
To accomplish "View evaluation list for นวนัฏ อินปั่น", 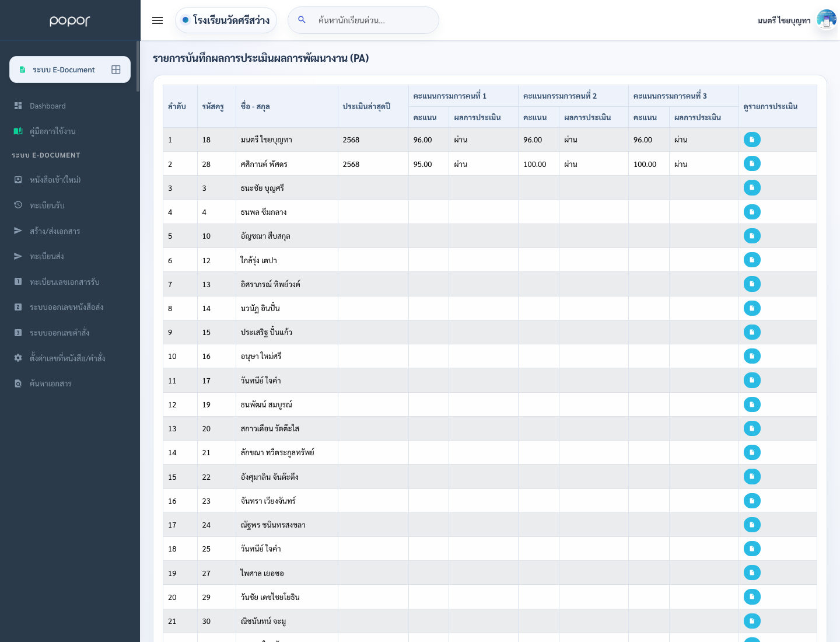I will [x=752, y=308].
